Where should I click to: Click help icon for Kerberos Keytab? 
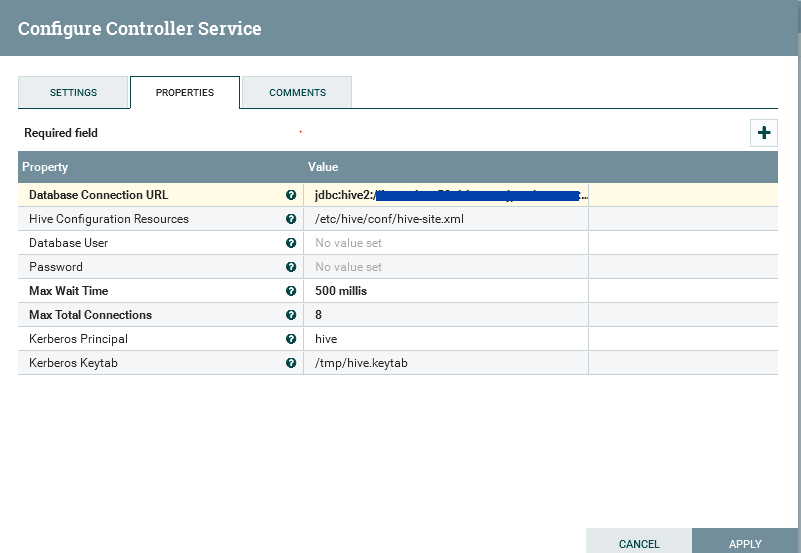point(291,363)
